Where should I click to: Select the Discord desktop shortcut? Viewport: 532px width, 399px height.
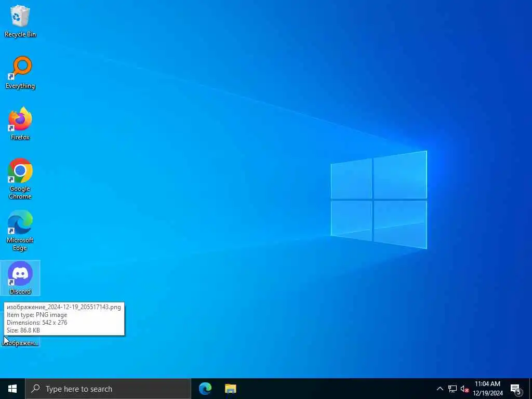(20, 278)
